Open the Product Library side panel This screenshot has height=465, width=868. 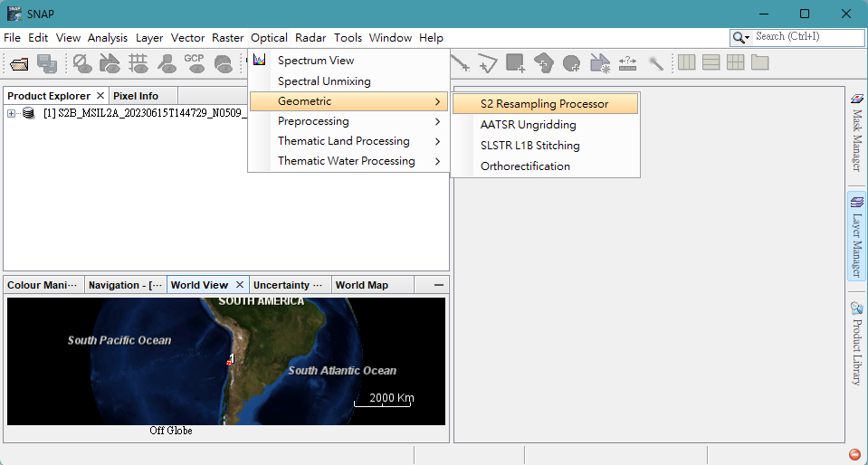point(856,345)
